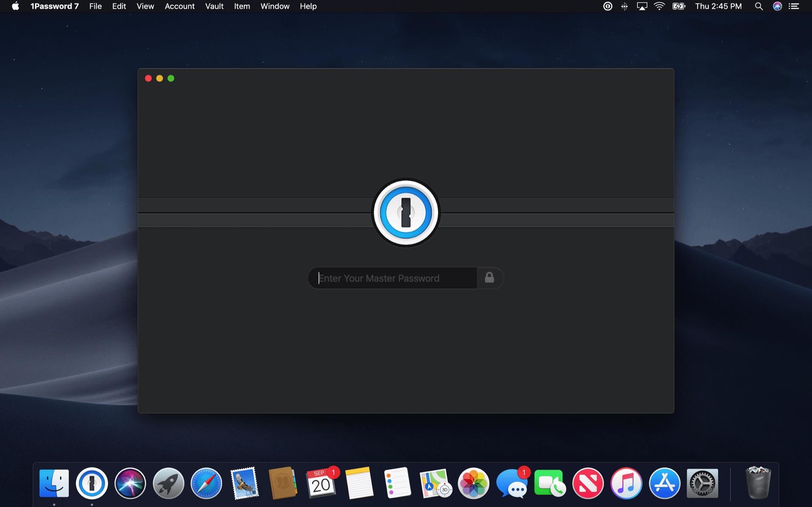The width and height of the screenshot is (812, 507).
Task: Open the 1Password 7 application menu
Action: pyautogui.click(x=55, y=6)
